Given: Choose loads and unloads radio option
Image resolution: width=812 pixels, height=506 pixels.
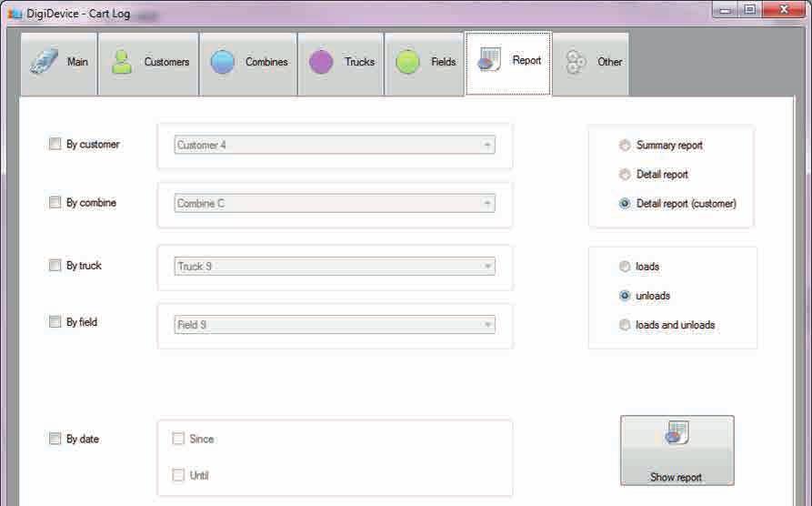Looking at the screenshot, I should tap(625, 325).
